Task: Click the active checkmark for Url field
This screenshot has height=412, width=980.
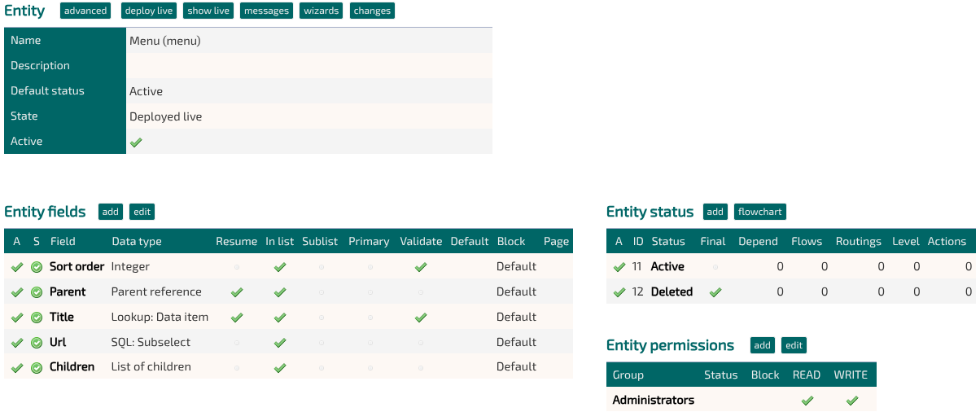Action: (x=17, y=343)
